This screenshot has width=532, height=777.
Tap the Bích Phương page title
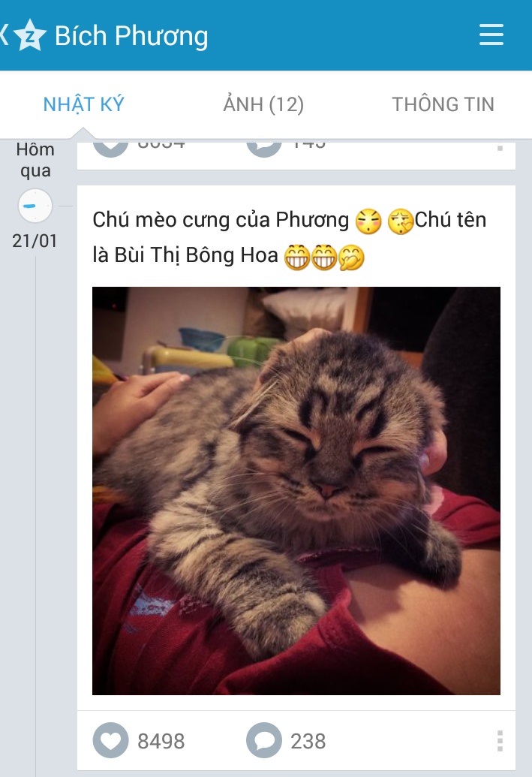pyautogui.click(x=131, y=36)
